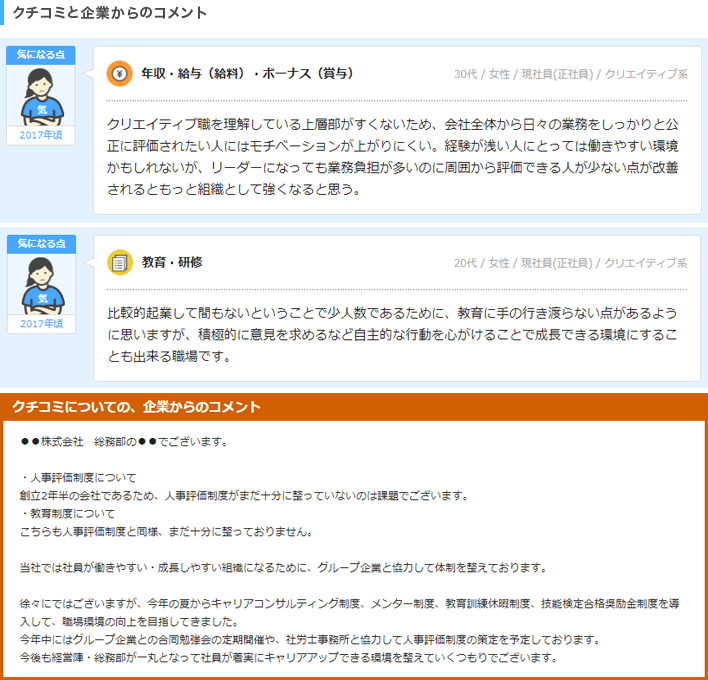The image size is (708, 680).
Task: Click the reviewer avatar in the 20代 training review
Action: pos(40,285)
